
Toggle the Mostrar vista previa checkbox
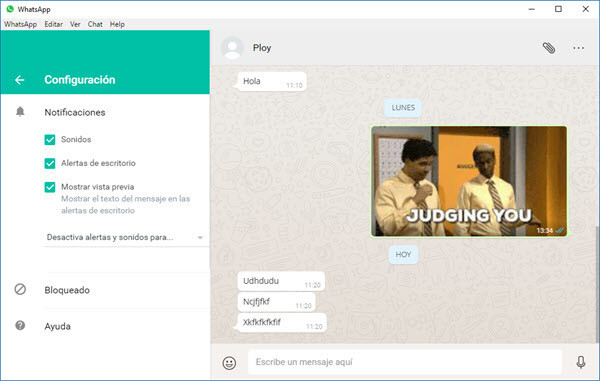click(50, 187)
